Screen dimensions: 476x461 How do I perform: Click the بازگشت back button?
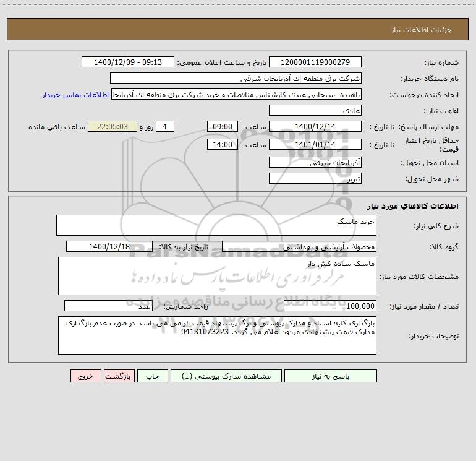tap(119, 376)
